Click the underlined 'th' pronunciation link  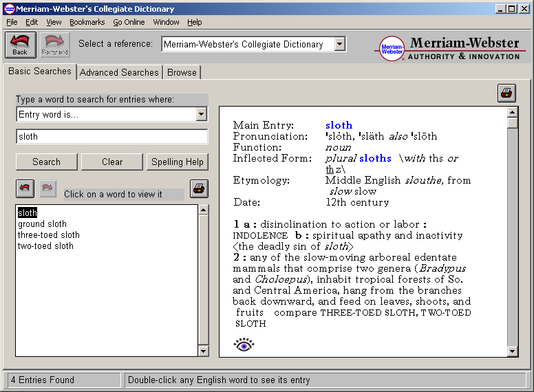[330, 169]
